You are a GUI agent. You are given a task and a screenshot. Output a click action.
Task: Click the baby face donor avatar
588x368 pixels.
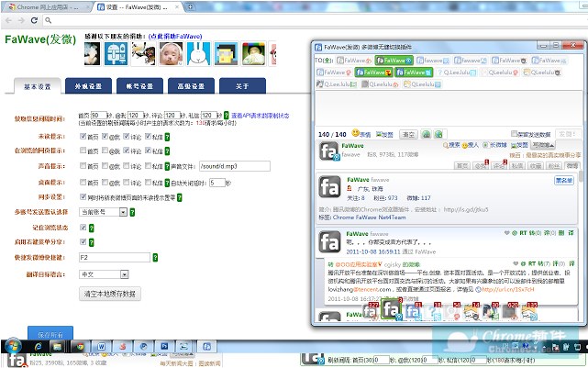coord(172,53)
